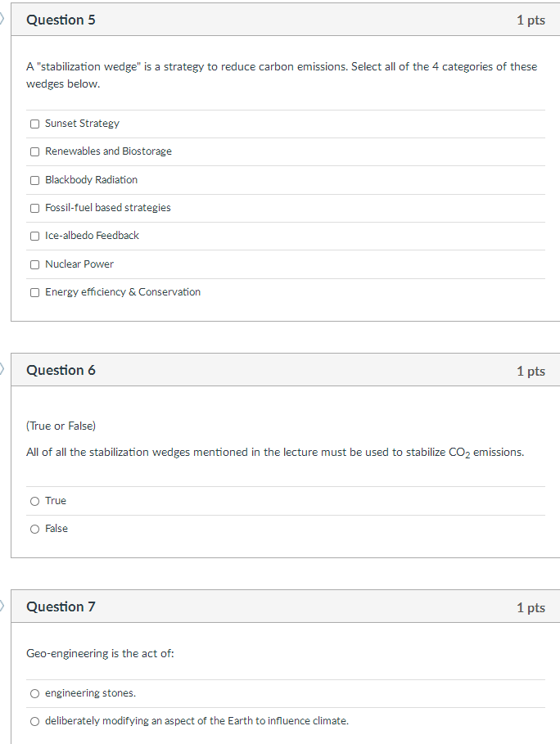Select the engineering stones answer

pos(34,694)
